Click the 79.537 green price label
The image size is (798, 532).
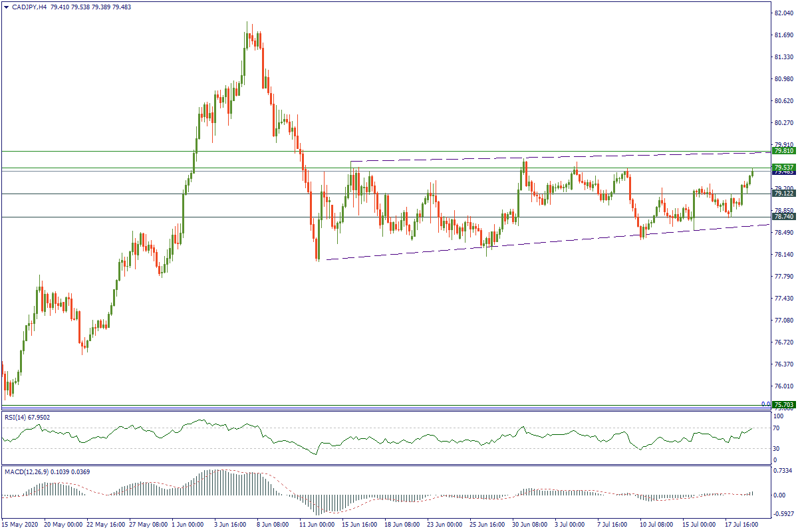click(x=783, y=167)
